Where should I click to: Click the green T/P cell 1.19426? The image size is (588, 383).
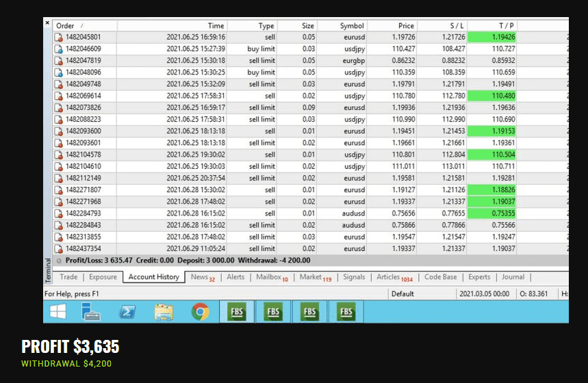coord(491,37)
